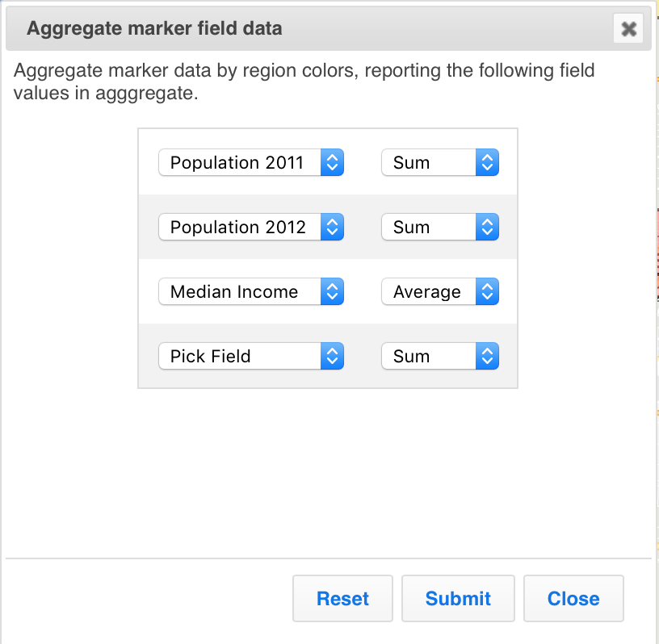Click blue arrows of Population 2011 selector
659x644 pixels.
(x=333, y=162)
